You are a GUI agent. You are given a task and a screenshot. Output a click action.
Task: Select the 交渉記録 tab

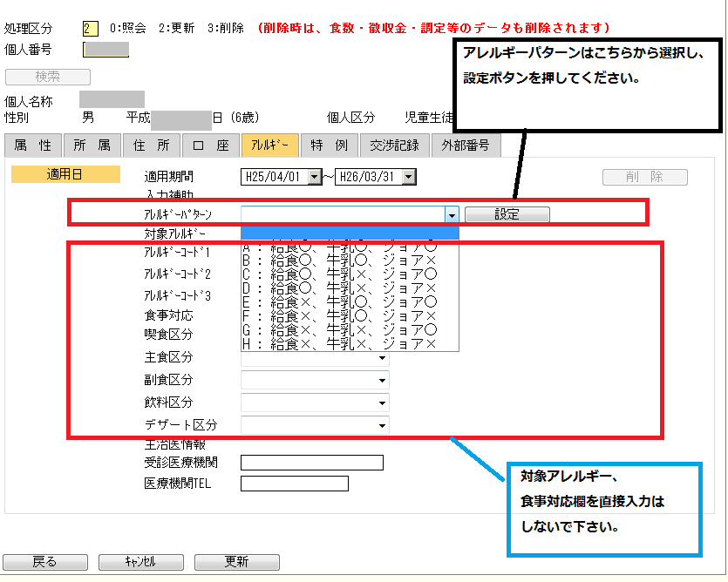(394, 145)
